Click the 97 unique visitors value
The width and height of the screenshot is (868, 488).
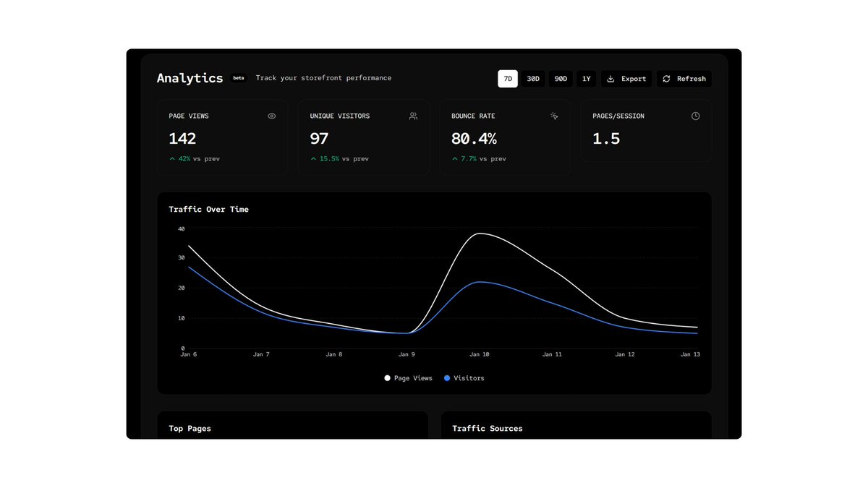[x=319, y=138]
